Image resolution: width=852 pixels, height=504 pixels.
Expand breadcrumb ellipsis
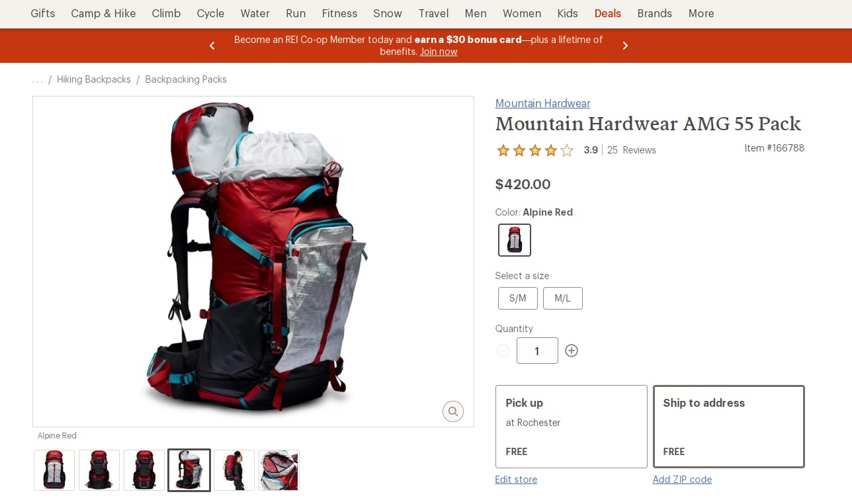click(38, 79)
